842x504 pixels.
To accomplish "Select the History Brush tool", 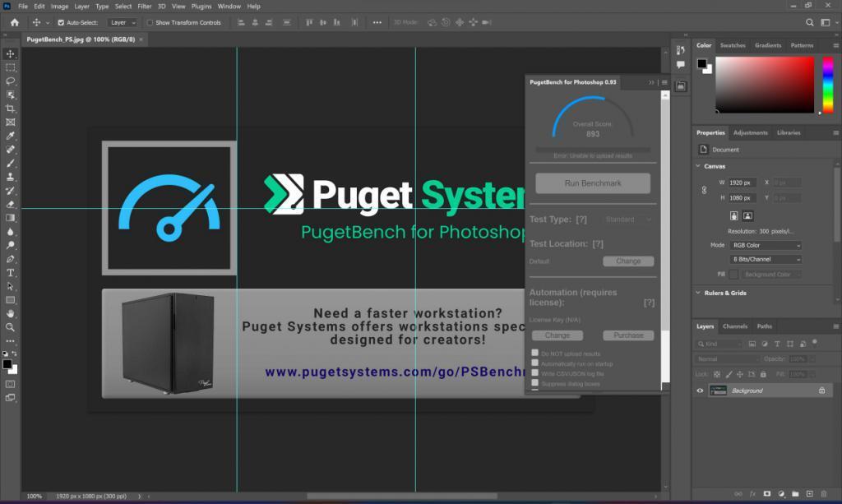I will pyautogui.click(x=10, y=191).
